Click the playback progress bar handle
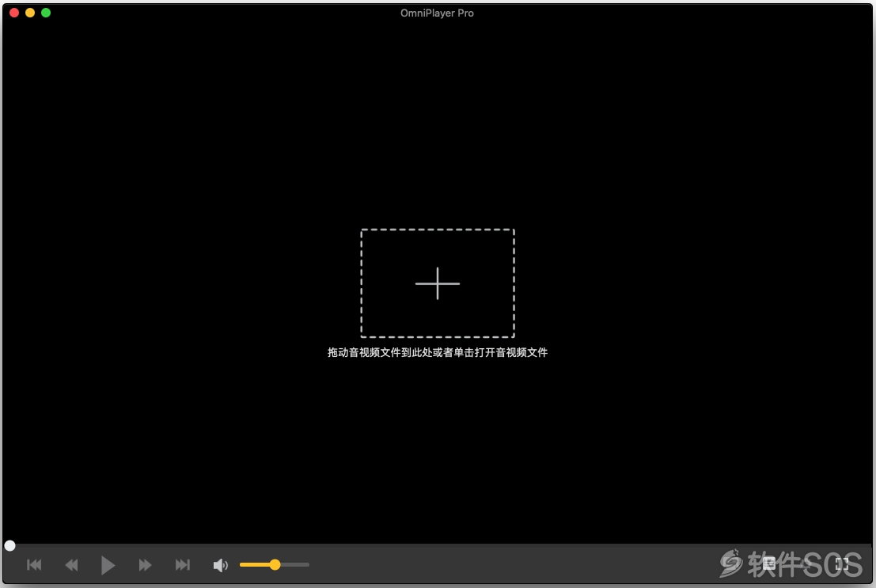This screenshot has height=588, width=876. [x=9, y=545]
